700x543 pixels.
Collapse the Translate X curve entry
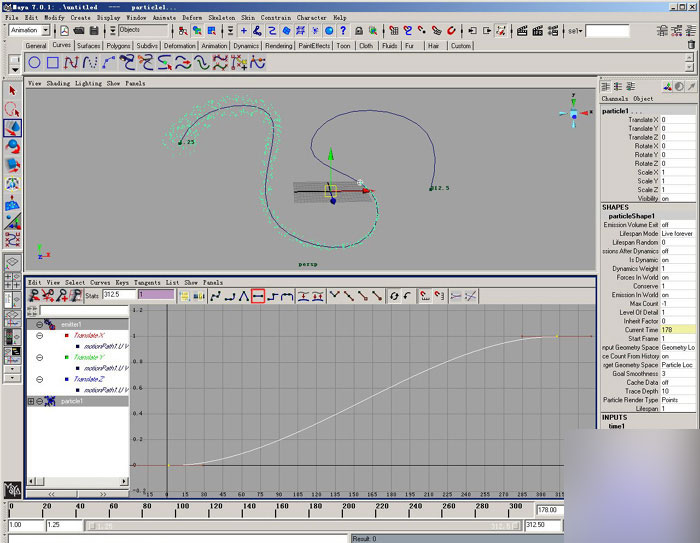(39, 335)
